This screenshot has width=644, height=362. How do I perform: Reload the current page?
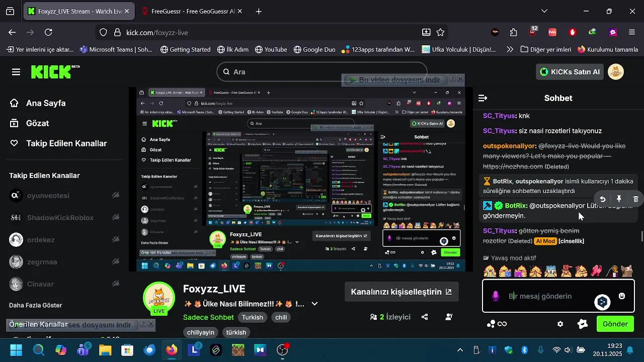click(48, 32)
